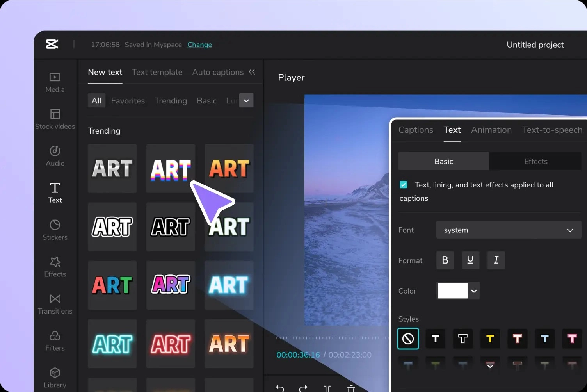This screenshot has width=587, height=392.
Task: Toggle italic text formatting
Action: click(496, 260)
